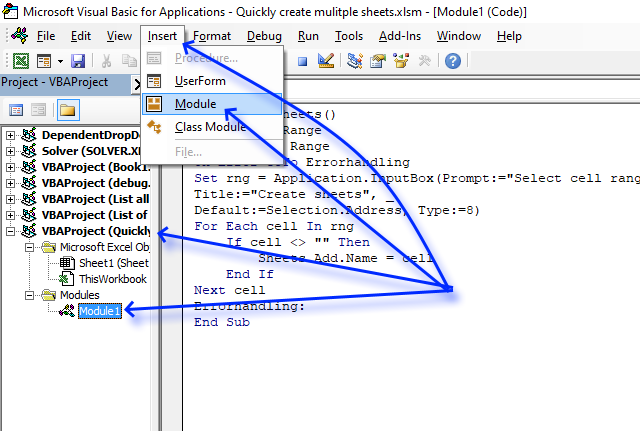Open the Tools menu
Screen dimensions: 640x431
point(349,36)
